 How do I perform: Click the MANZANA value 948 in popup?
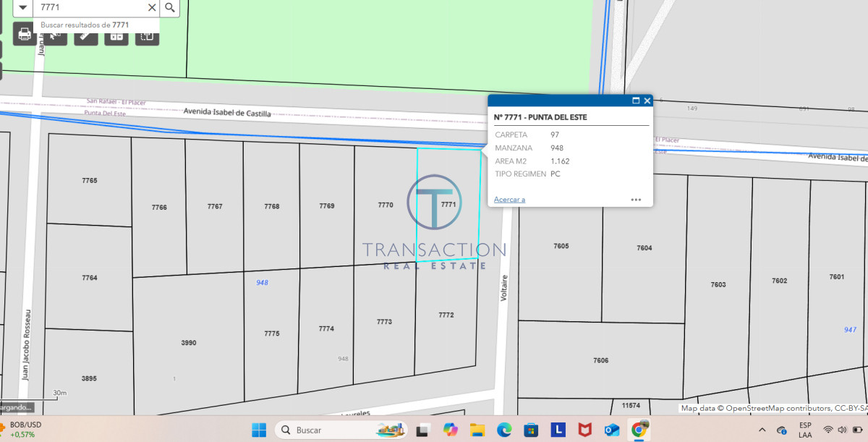click(557, 148)
